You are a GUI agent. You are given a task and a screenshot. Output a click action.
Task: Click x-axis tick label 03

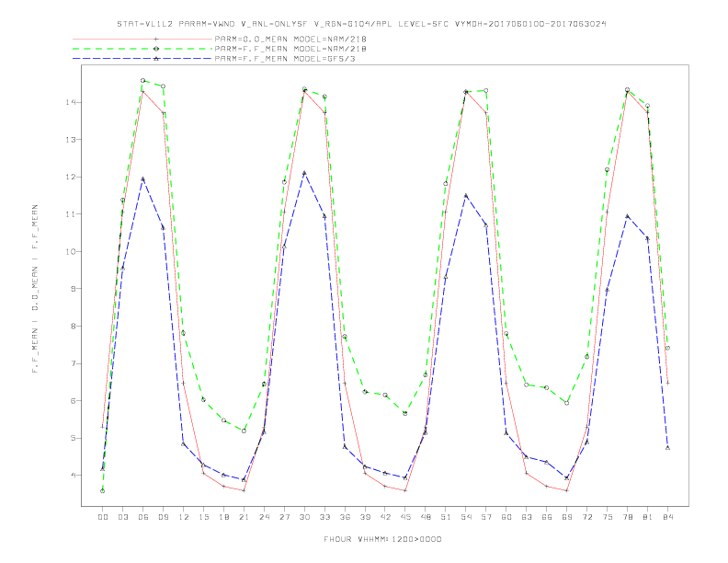(122, 517)
